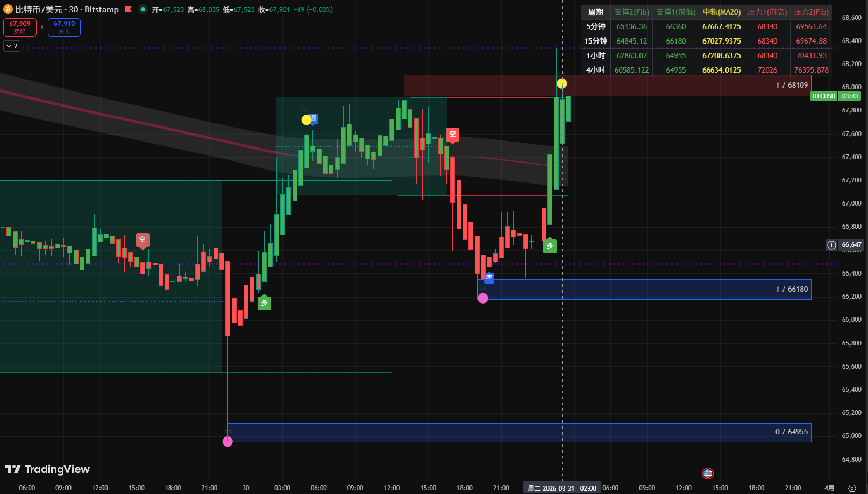Open the US flag economic event marker
The image size is (868, 494).
tap(708, 474)
